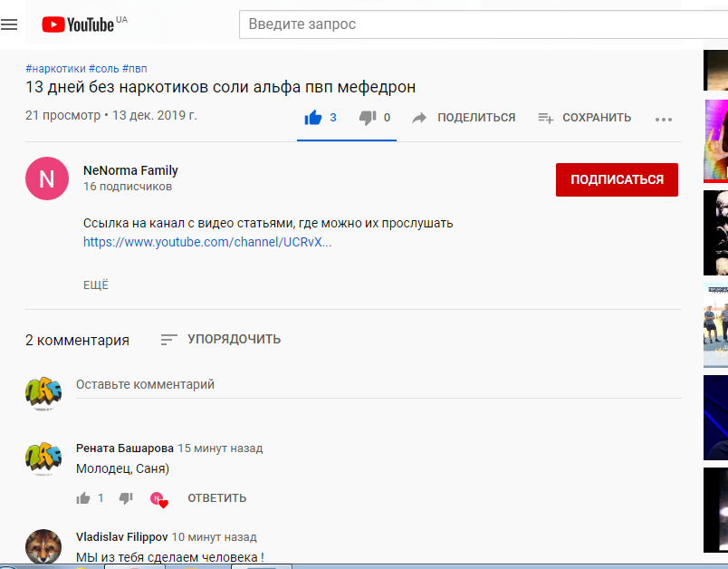The width and height of the screenshot is (728, 569).
Task: Click the Share arrow icon
Action: pyautogui.click(x=419, y=118)
